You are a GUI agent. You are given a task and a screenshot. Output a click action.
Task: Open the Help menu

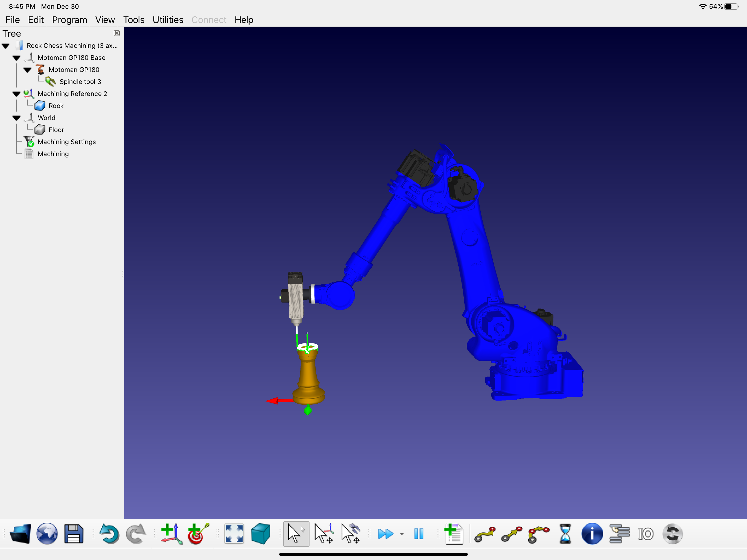(x=244, y=20)
